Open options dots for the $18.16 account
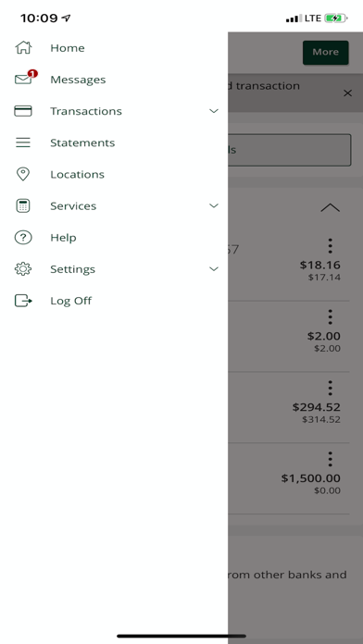Image resolution: width=363 pixels, height=644 pixels. pos(330,245)
